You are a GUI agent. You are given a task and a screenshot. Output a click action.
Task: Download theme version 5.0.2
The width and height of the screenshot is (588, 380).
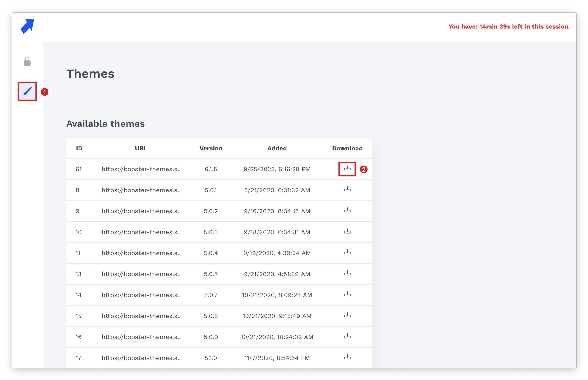[x=347, y=210]
